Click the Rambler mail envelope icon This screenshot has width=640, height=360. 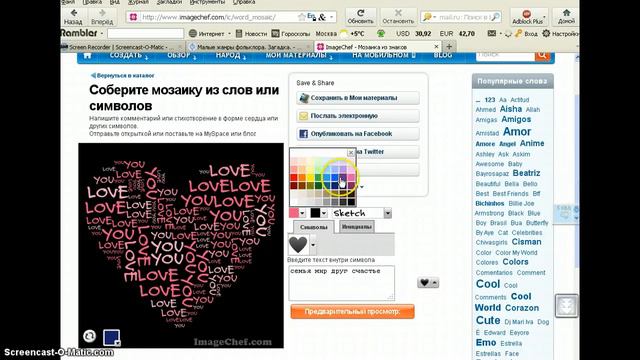click(x=491, y=33)
